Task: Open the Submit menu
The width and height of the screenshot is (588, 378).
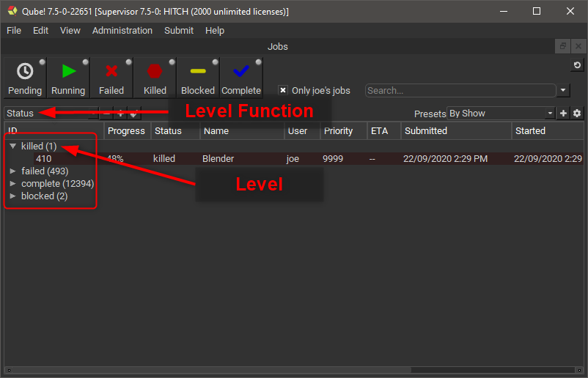Action: pyautogui.click(x=179, y=31)
